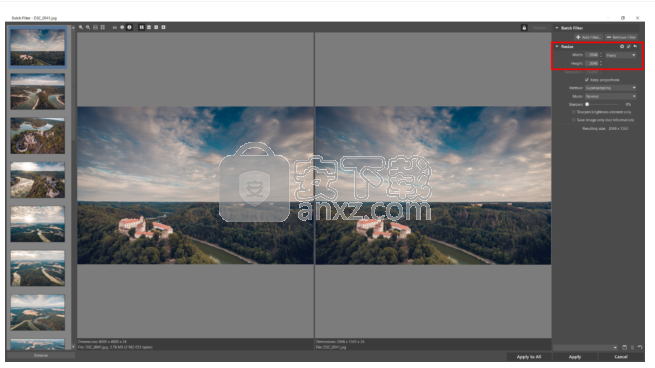This screenshot has height=368, width=655.
Task: Select side-by-side vertical split preview
Action: (142, 27)
